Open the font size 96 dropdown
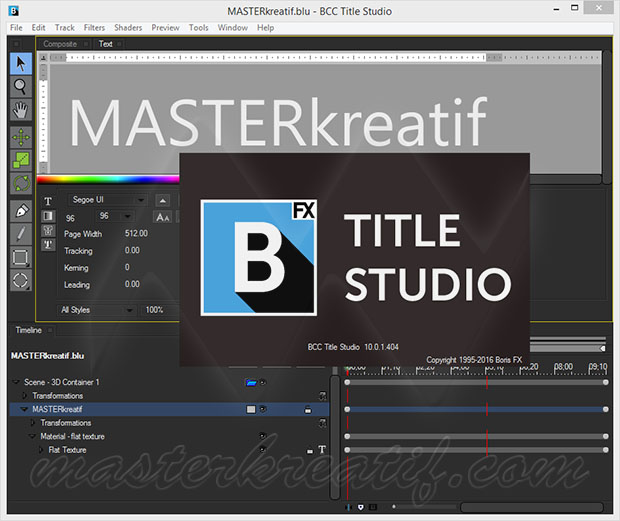The height and width of the screenshot is (521, 620). click(x=115, y=216)
